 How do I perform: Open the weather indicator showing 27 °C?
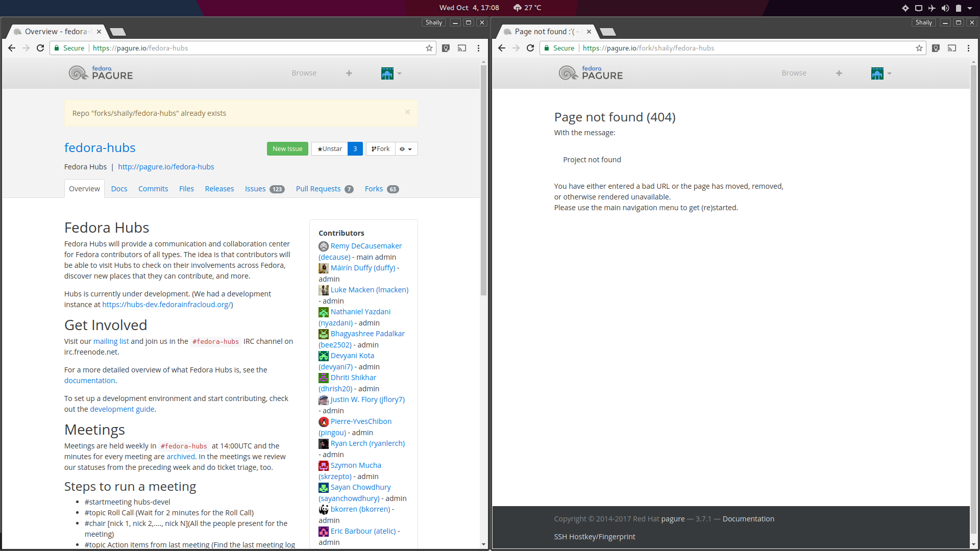527,8
